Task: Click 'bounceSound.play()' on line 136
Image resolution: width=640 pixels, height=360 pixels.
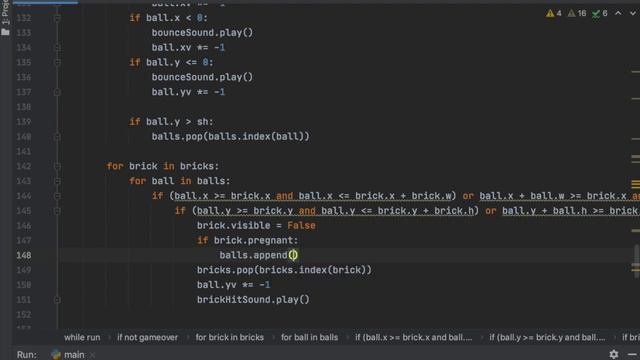Action: click(x=202, y=77)
